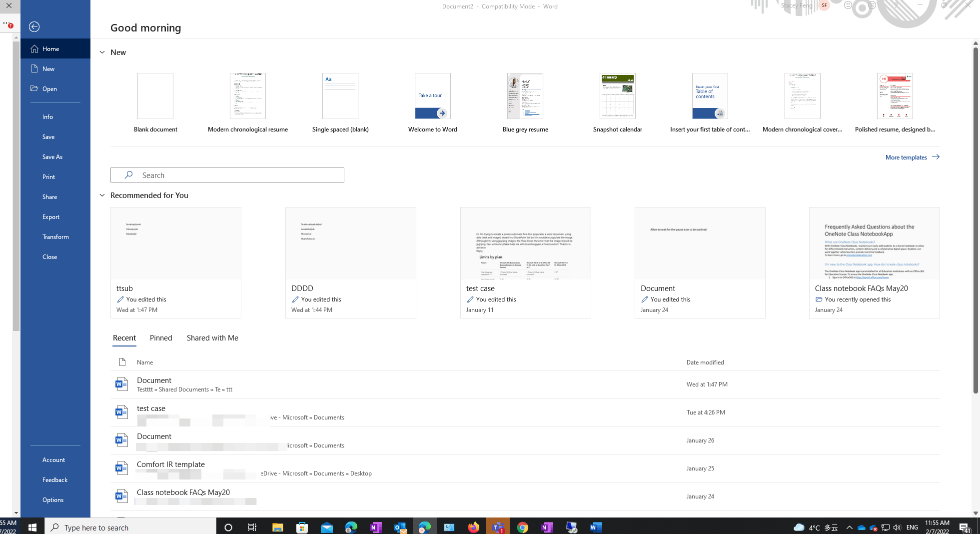Collapse the New templates section
Image resolution: width=980 pixels, height=534 pixels.
[102, 52]
